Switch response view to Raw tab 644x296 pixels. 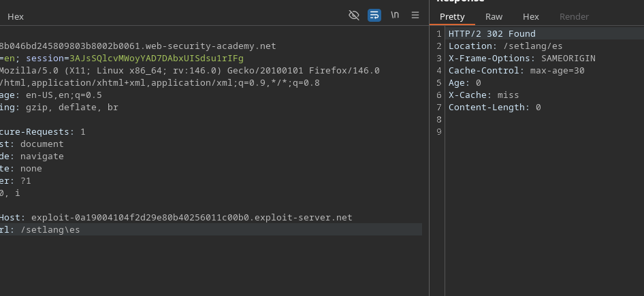494,16
